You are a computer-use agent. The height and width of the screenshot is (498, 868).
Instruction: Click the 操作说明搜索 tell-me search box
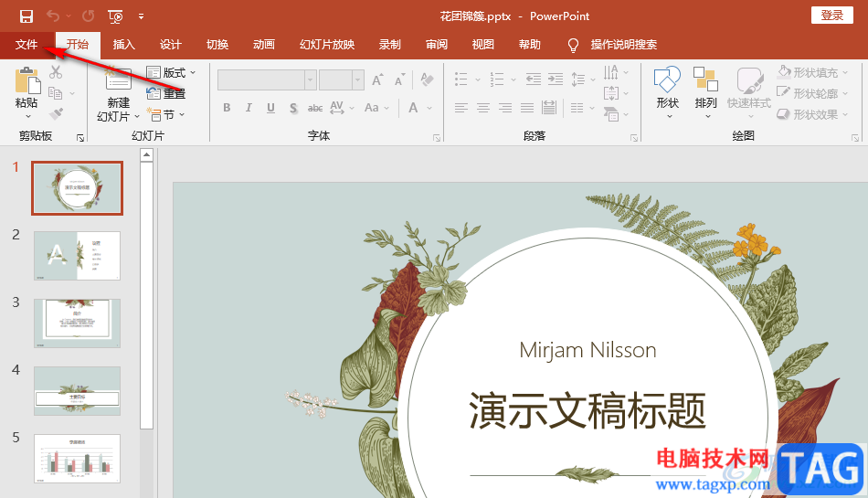click(613, 45)
